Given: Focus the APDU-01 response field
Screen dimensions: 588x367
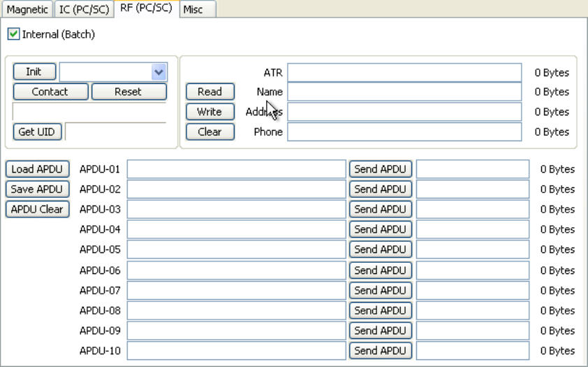Looking at the screenshot, I should coord(473,169).
